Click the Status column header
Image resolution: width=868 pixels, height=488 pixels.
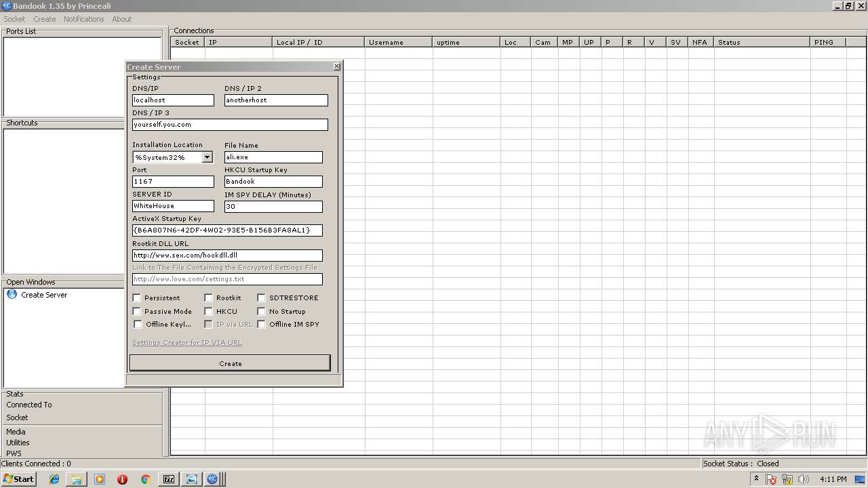click(x=762, y=42)
